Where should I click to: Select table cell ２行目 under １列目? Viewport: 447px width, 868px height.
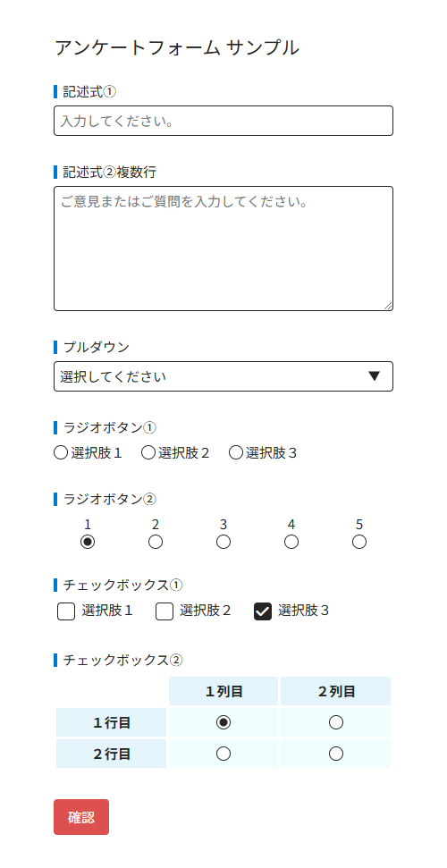click(223, 754)
